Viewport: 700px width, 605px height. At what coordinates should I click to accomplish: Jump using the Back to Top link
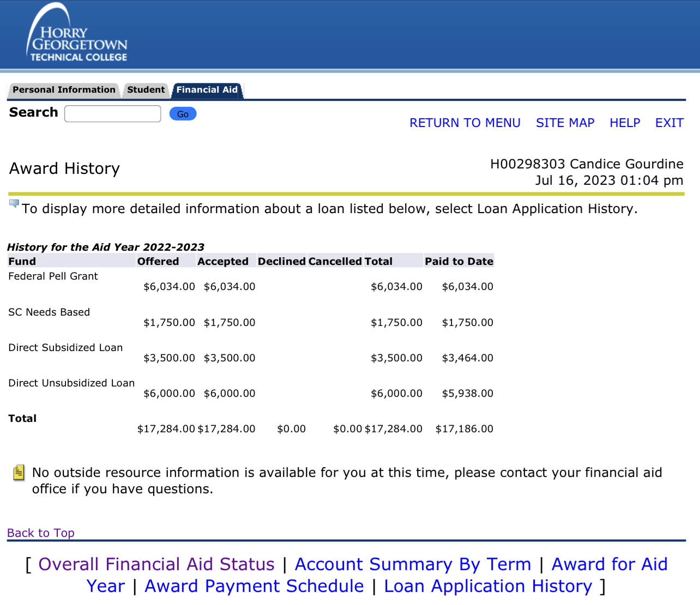tap(41, 533)
